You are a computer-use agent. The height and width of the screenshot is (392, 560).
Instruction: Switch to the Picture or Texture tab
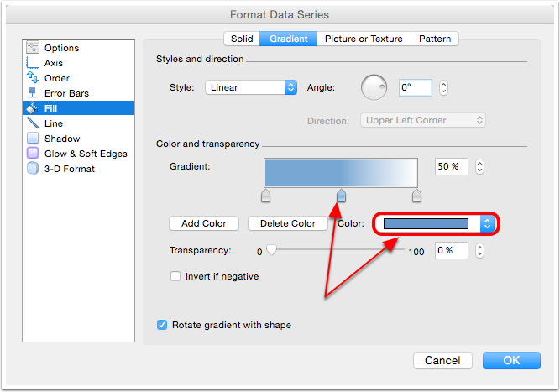click(x=364, y=39)
